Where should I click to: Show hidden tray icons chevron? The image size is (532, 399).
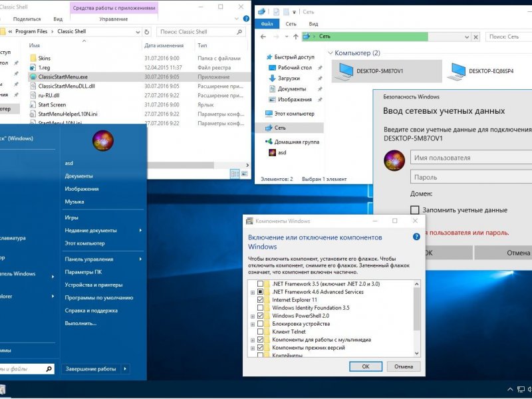(510, 389)
